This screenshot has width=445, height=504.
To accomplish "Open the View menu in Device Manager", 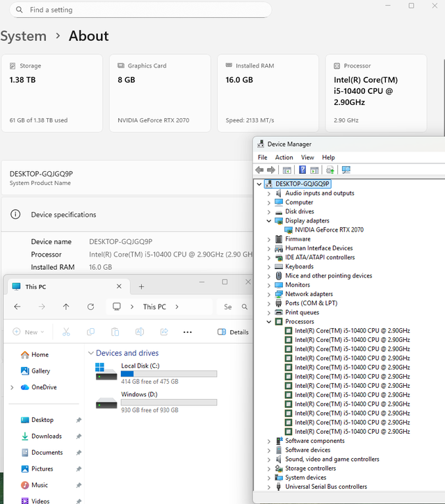I will (x=307, y=158).
